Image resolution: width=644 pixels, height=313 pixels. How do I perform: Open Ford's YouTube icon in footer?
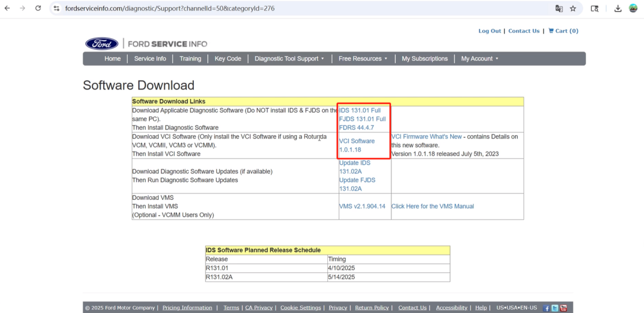click(563, 308)
